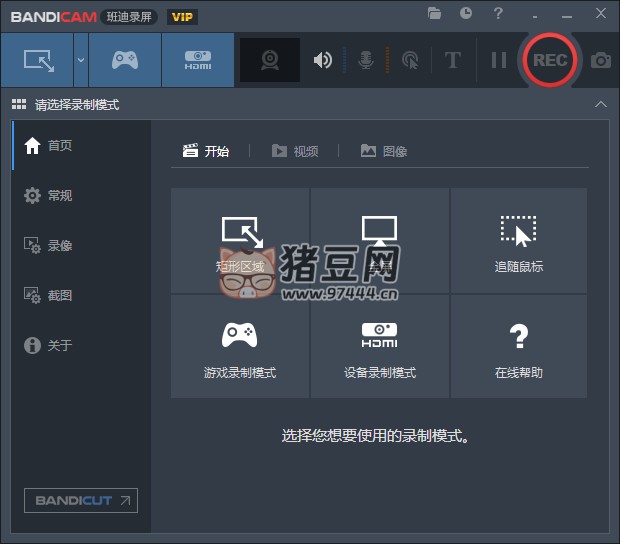Collapse the recording mode selection panel

[x=600, y=105]
